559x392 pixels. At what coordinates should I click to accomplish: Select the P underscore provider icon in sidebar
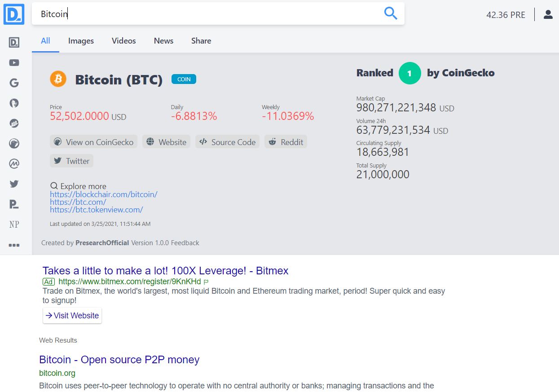[x=14, y=204]
